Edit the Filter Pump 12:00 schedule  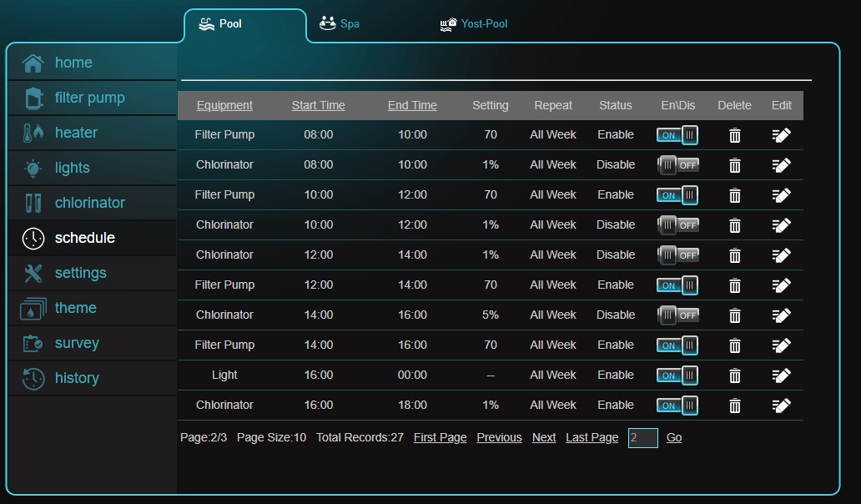pos(782,285)
